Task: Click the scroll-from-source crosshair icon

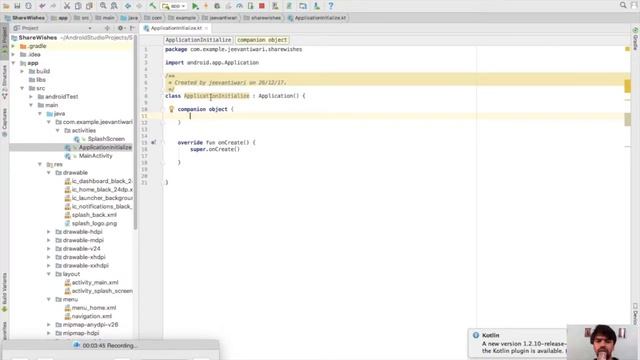Action: [107, 28]
